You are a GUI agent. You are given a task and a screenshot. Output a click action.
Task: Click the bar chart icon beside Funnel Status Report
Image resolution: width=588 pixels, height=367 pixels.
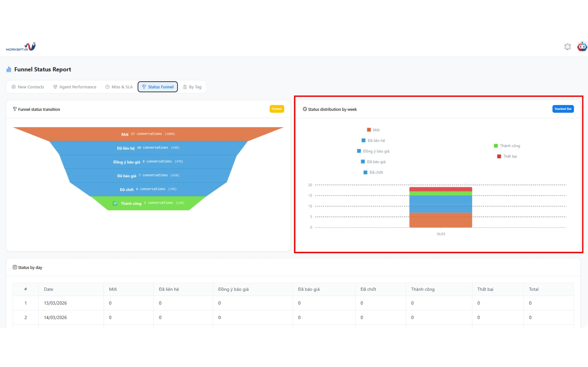[x=9, y=70]
